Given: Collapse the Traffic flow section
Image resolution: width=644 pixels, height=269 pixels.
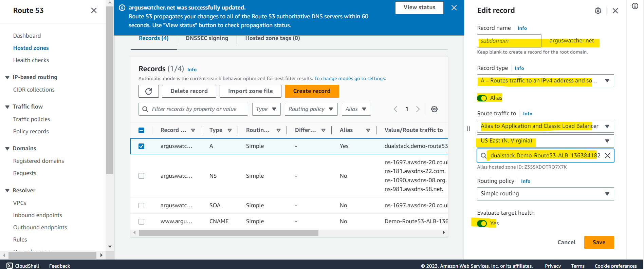Looking at the screenshot, I should click(x=7, y=107).
